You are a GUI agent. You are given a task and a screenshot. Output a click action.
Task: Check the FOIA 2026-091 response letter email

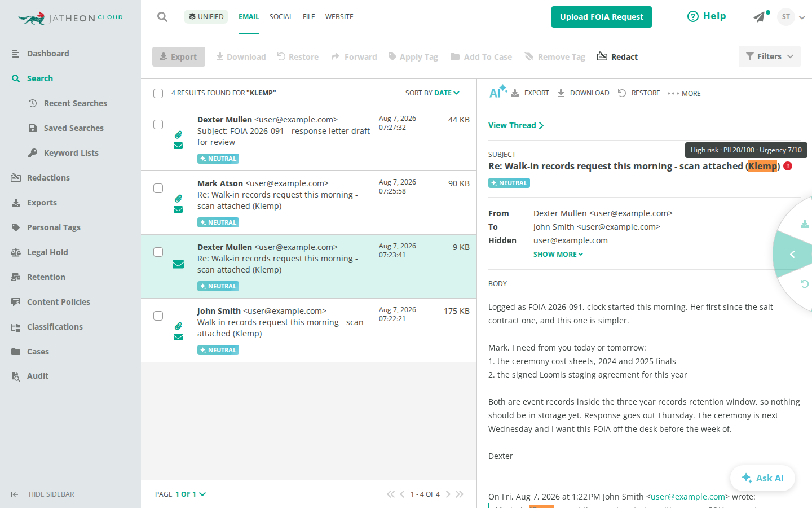tap(158, 124)
